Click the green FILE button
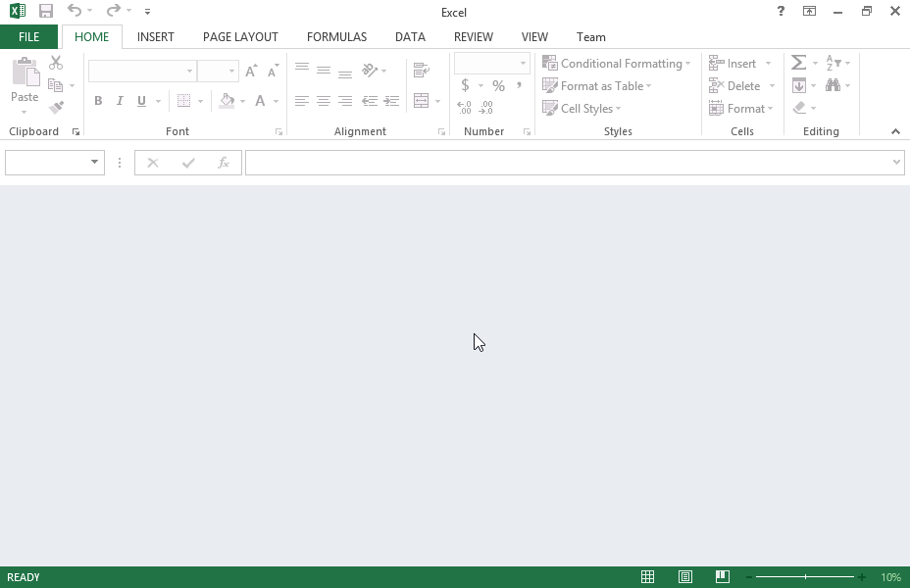This screenshot has height=588, width=910. click(x=28, y=36)
